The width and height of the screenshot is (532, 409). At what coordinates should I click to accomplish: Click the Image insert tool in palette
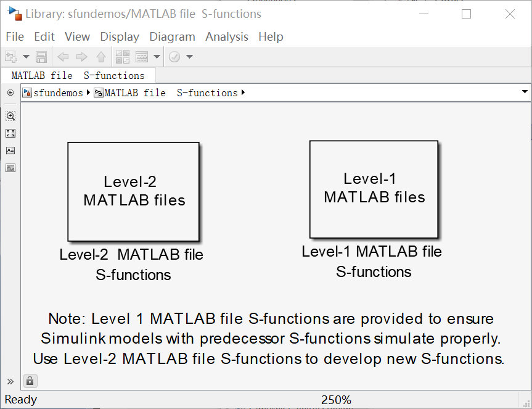(10, 168)
